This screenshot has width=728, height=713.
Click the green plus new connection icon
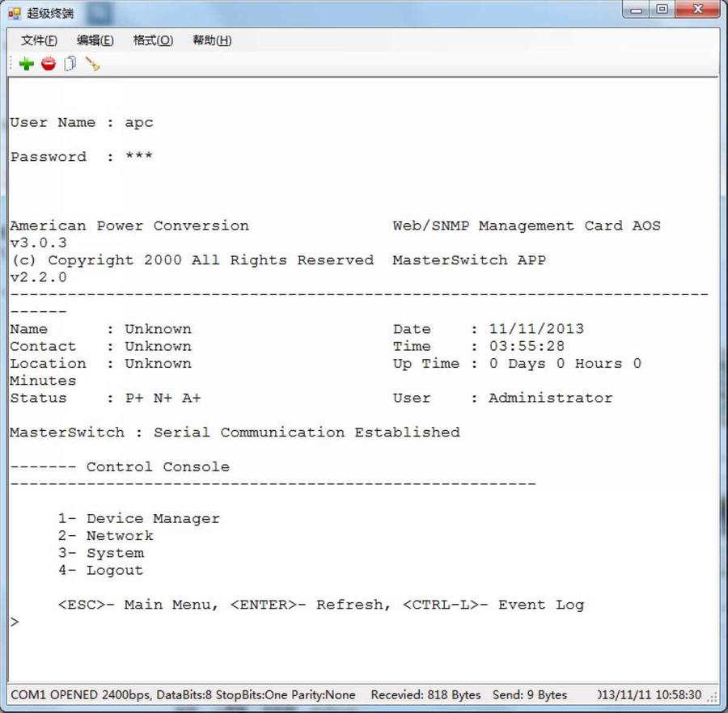[27, 64]
